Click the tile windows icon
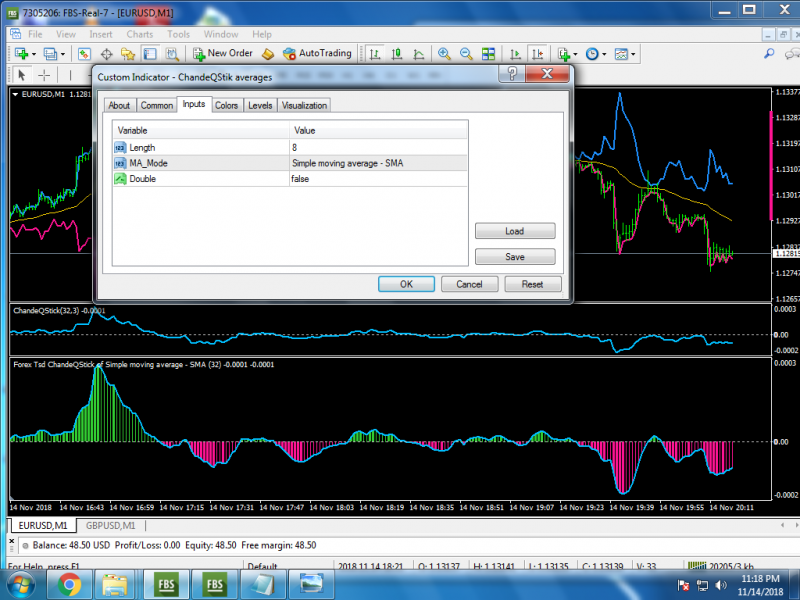800x600 pixels. (x=489, y=54)
